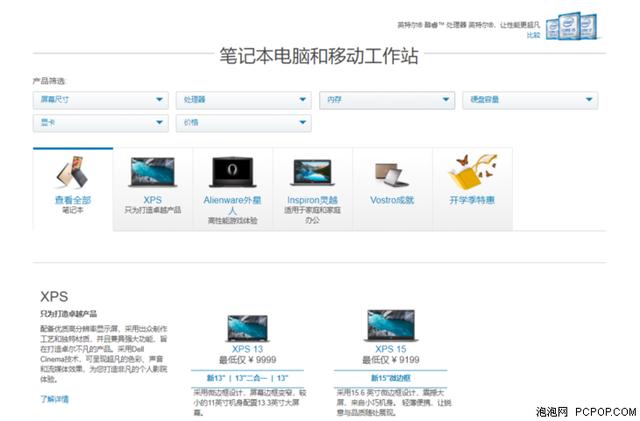Click the XPS 15 laptop product image

point(391,325)
